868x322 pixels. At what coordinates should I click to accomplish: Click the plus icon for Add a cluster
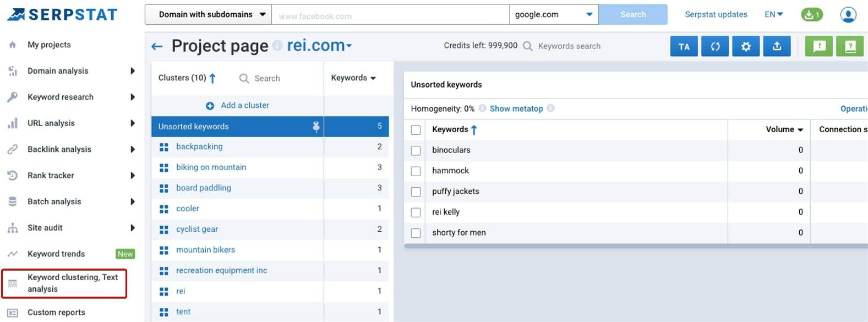pyautogui.click(x=210, y=106)
